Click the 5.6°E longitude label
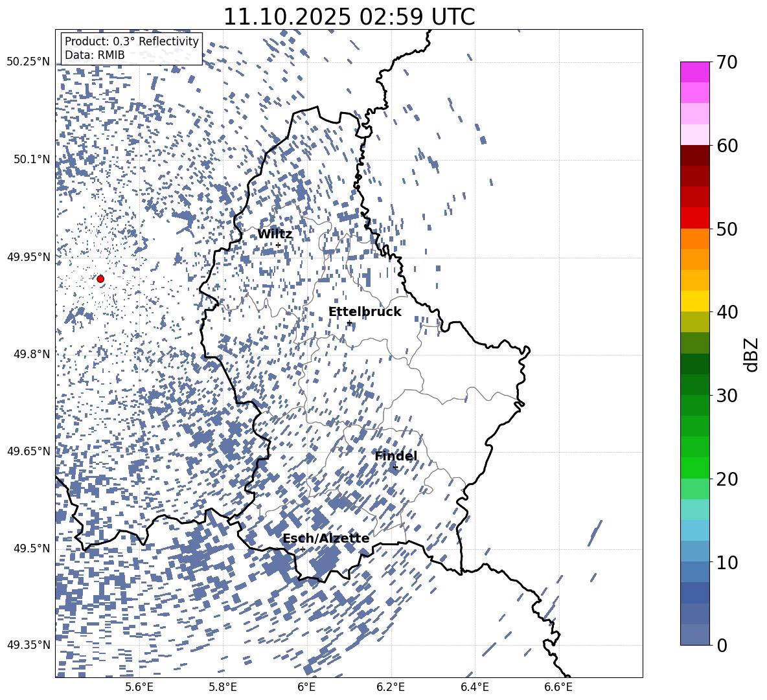 [x=139, y=687]
